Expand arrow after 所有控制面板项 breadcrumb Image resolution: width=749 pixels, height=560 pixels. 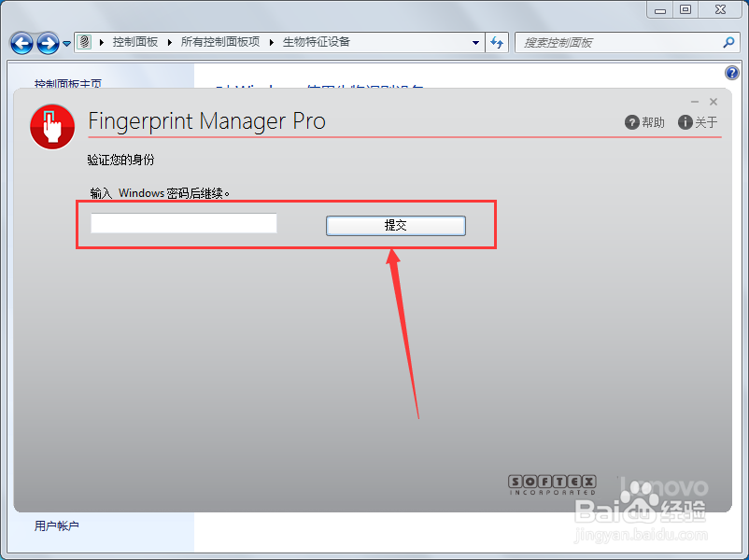tap(272, 43)
